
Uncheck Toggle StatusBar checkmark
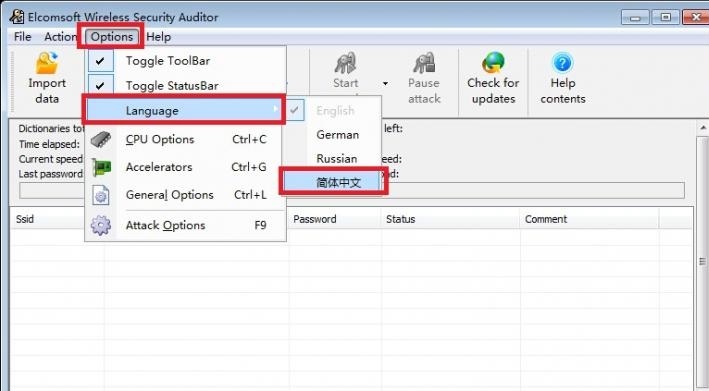click(x=100, y=85)
